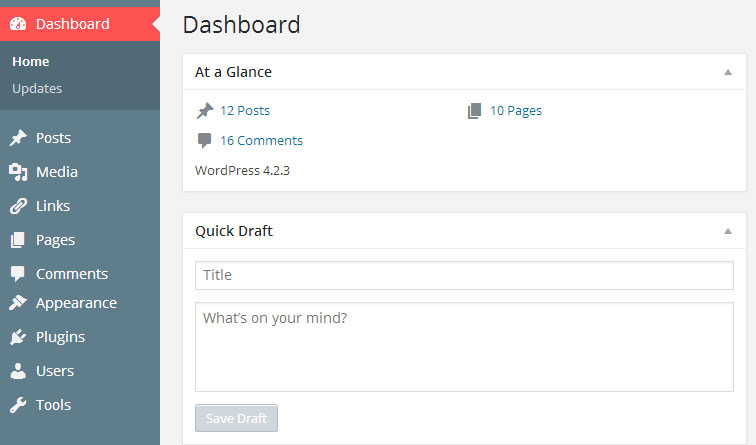Open the 12 Posts link
The width and height of the screenshot is (756, 445).
click(x=245, y=110)
